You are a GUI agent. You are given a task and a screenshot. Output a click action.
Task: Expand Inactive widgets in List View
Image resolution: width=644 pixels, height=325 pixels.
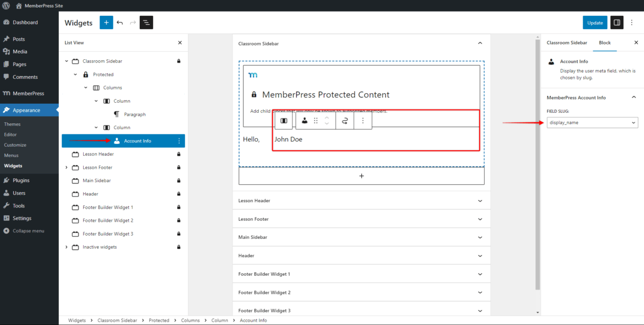(x=67, y=247)
